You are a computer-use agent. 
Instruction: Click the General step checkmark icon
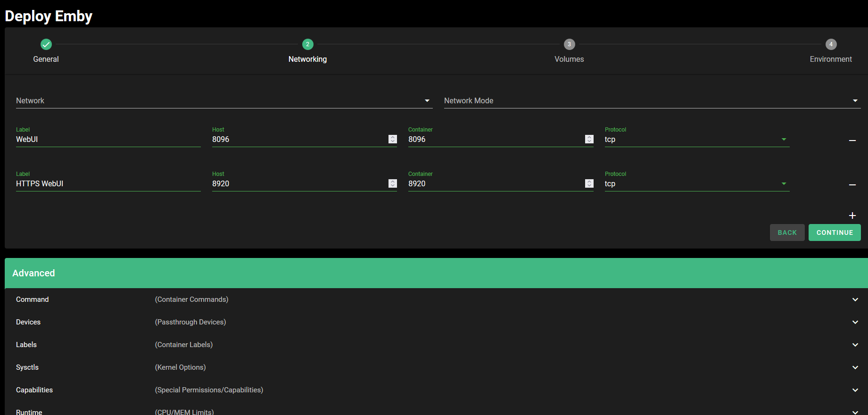point(46,44)
